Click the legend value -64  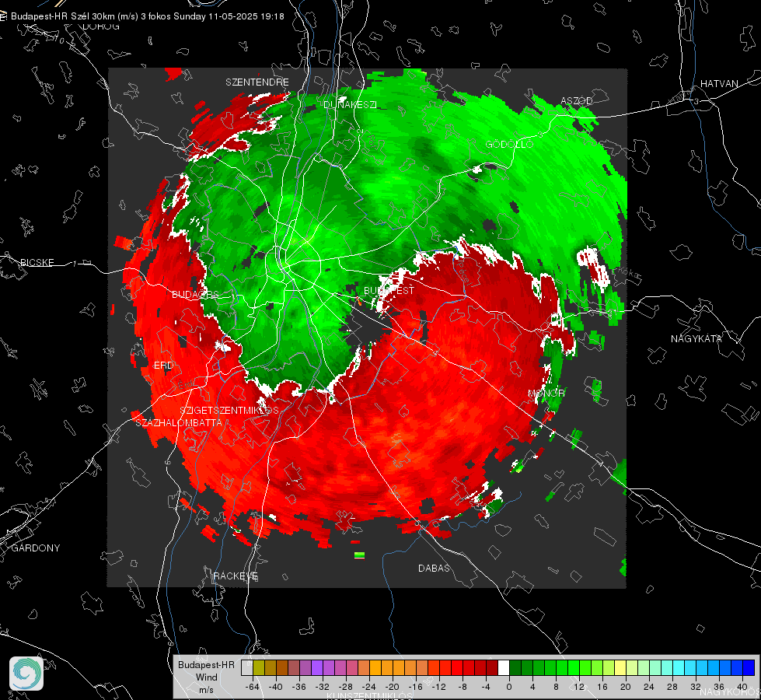click(253, 687)
